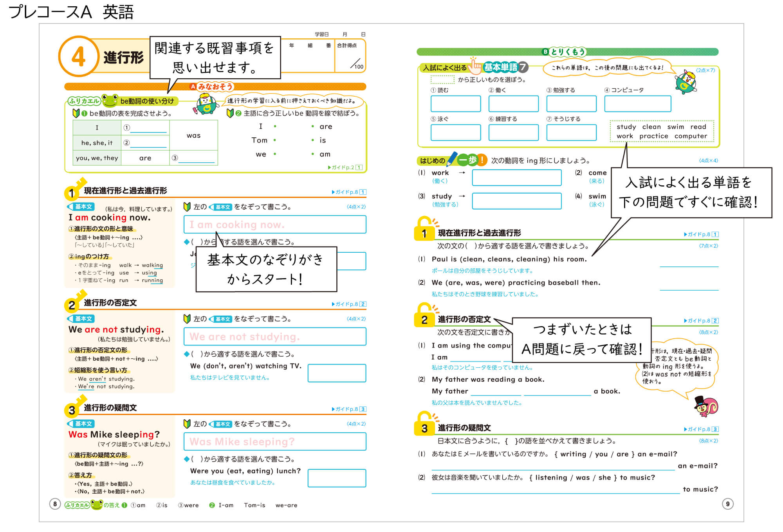Click lock icon 3 beside 進行形の疑問文 on right page
Image resolution: width=783 pixels, height=532 pixels.
pyautogui.click(x=426, y=423)
